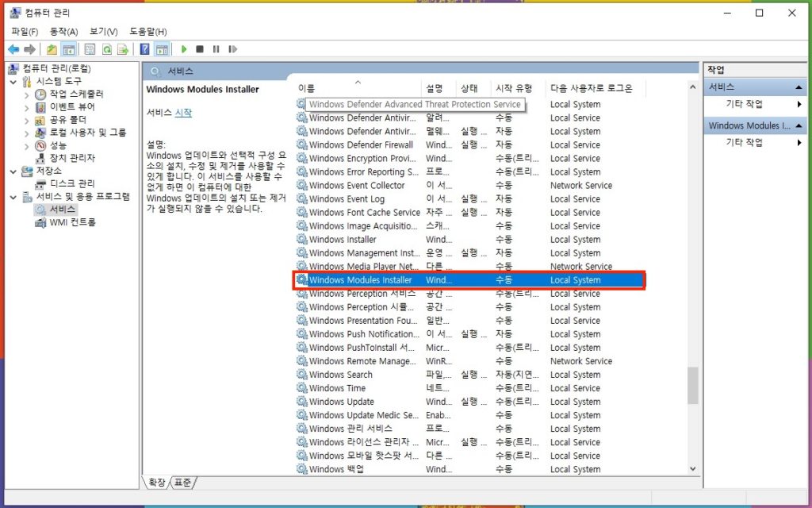Click the Back arrow toolbar icon
This screenshot has width=812, height=508.
click(x=13, y=49)
